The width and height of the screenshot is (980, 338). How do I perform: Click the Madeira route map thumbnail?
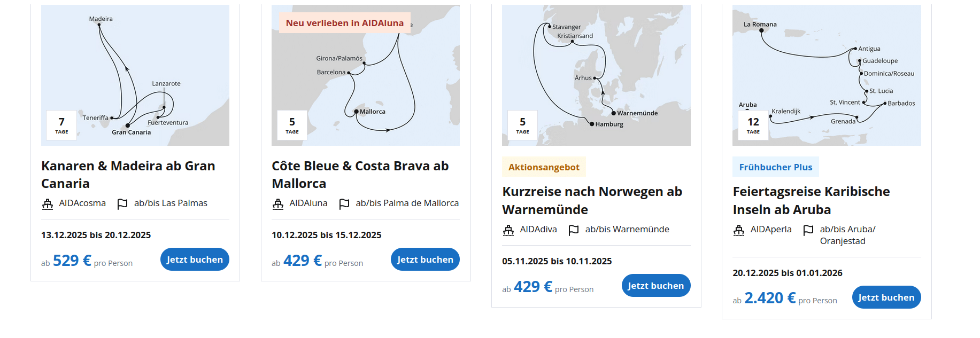(135, 75)
